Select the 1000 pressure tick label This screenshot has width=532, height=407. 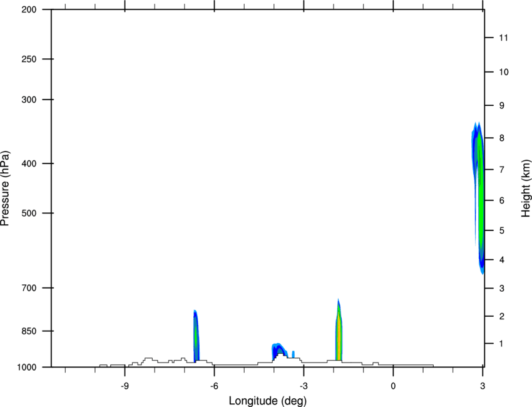click(26, 368)
